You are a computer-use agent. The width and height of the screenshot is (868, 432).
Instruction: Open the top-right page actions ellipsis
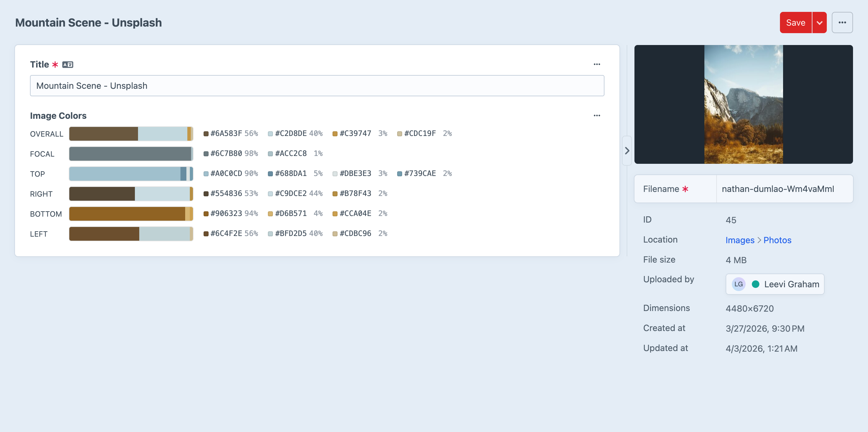click(x=842, y=22)
